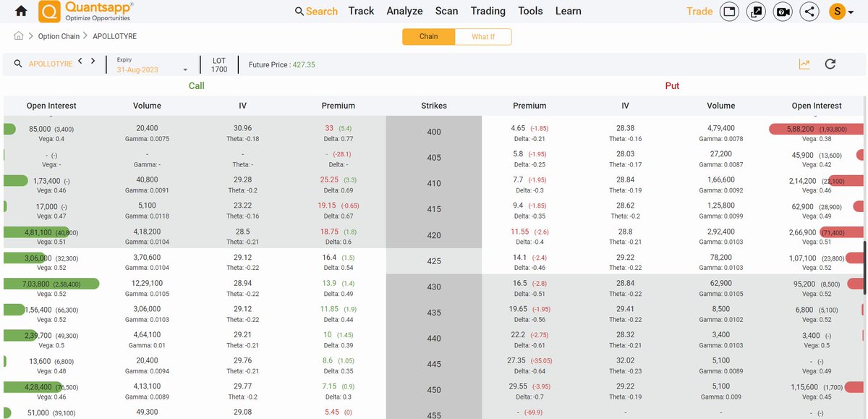868x419 pixels.
Task: Click the breadcrumb home icon
Action: tap(19, 36)
